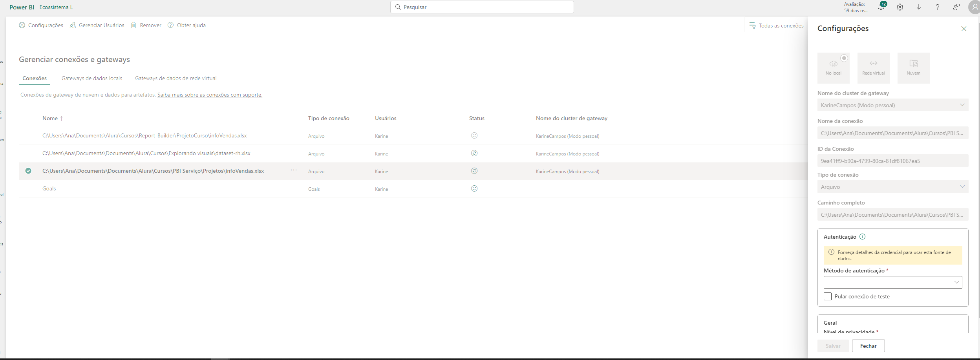Click Karine user in Goals row
This screenshot has height=360, width=980.
coord(381,189)
